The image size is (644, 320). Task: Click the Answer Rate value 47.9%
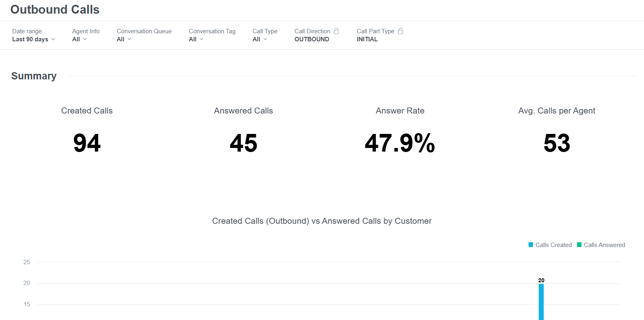[400, 143]
